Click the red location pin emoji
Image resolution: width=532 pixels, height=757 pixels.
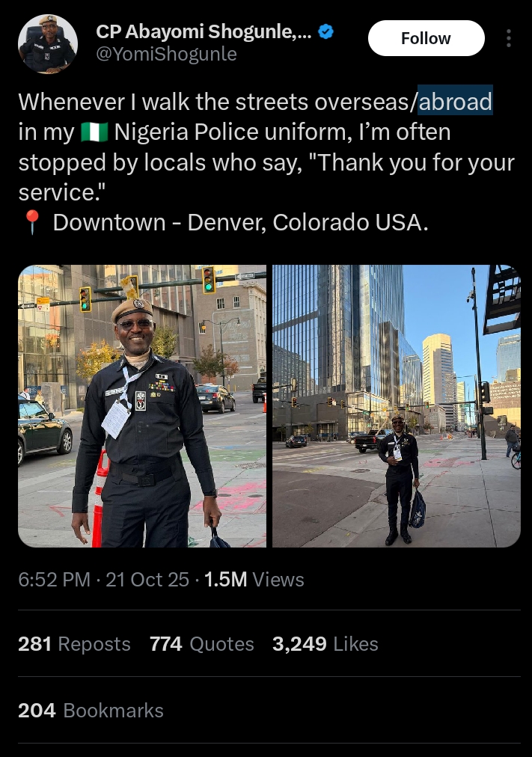pyautogui.click(x=32, y=223)
